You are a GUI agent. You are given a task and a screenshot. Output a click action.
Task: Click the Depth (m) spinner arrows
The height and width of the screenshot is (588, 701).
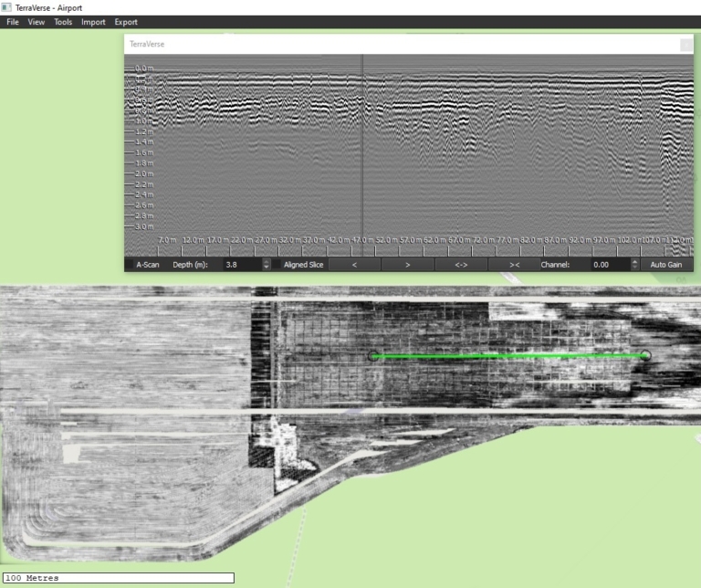(x=266, y=264)
